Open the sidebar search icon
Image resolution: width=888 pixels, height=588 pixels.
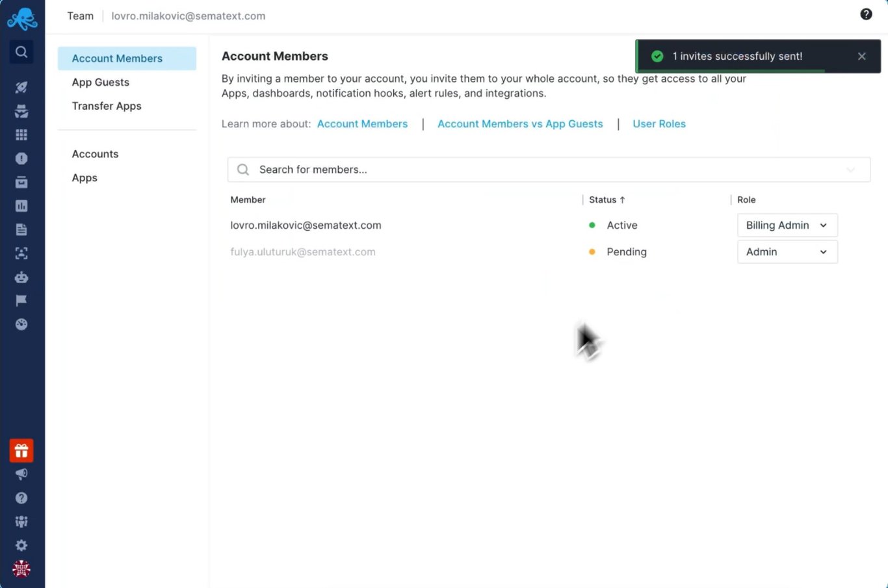(x=21, y=52)
